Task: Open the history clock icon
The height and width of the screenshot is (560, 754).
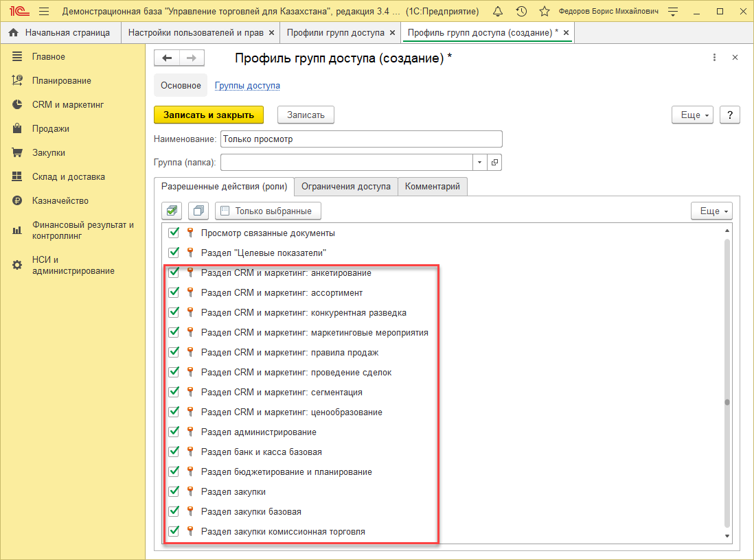Action: [521, 12]
